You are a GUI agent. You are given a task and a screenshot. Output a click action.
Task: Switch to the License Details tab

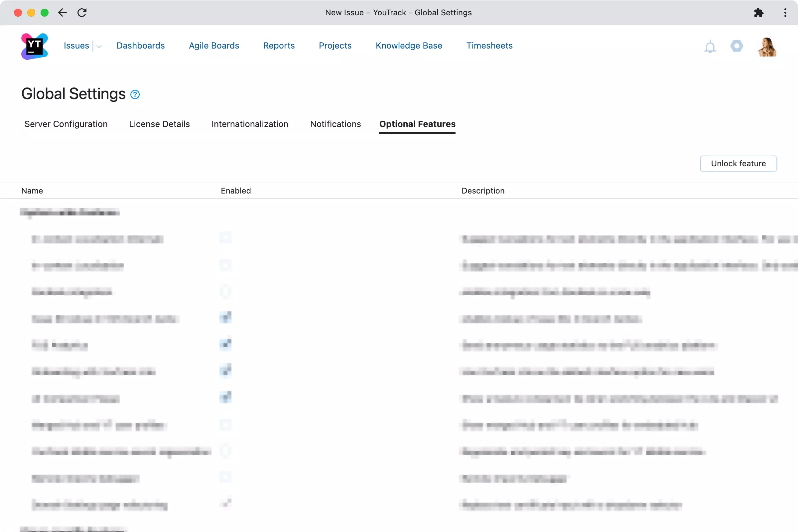coord(159,124)
